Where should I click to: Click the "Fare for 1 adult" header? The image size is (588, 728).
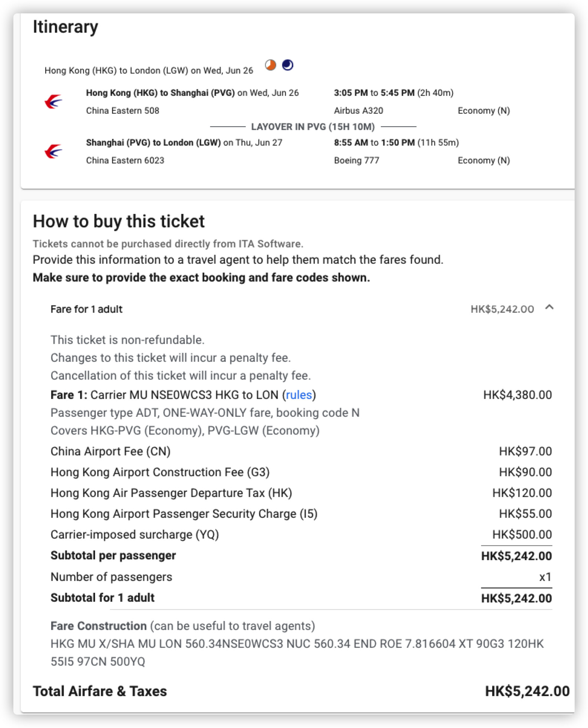tap(86, 309)
